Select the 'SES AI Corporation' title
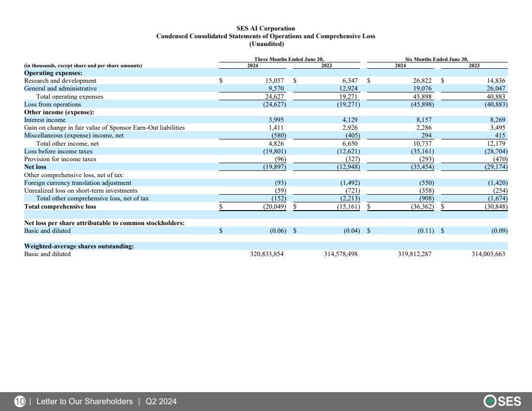 click(x=266, y=29)
